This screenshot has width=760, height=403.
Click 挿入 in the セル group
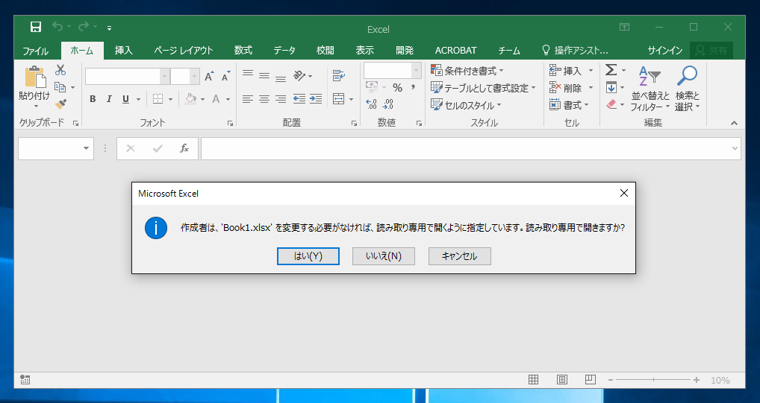pos(565,71)
